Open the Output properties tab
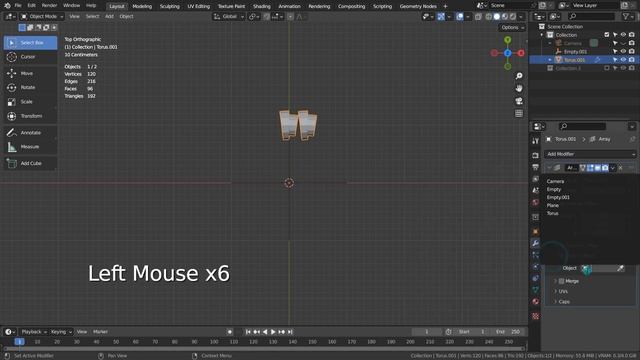 point(536,167)
